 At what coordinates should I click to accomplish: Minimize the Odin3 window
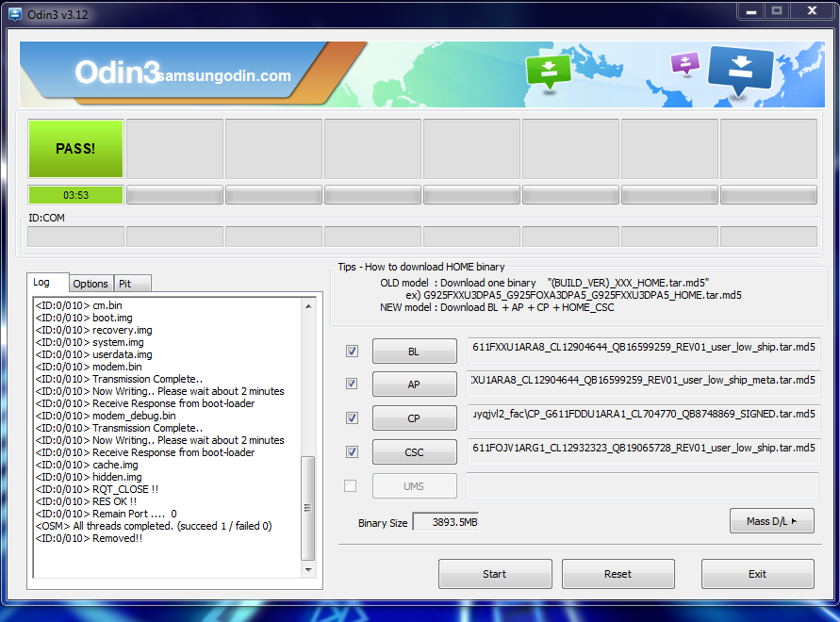(751, 10)
